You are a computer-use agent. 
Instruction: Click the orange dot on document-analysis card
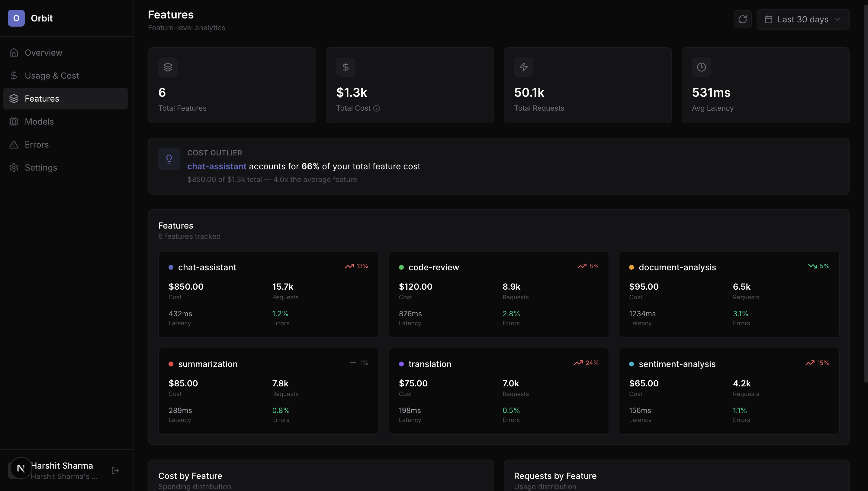click(x=631, y=267)
